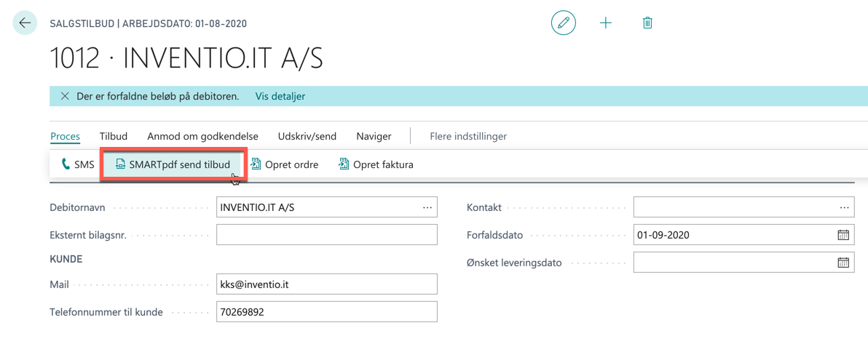Screen dimensions: 868x355
Task: Click the pencil edit icon
Action: pos(564,23)
